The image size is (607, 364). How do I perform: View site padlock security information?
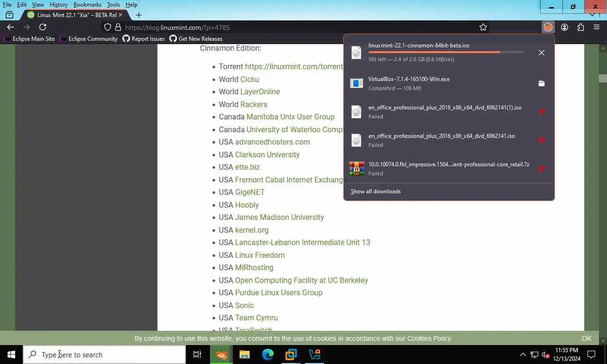coord(118,27)
